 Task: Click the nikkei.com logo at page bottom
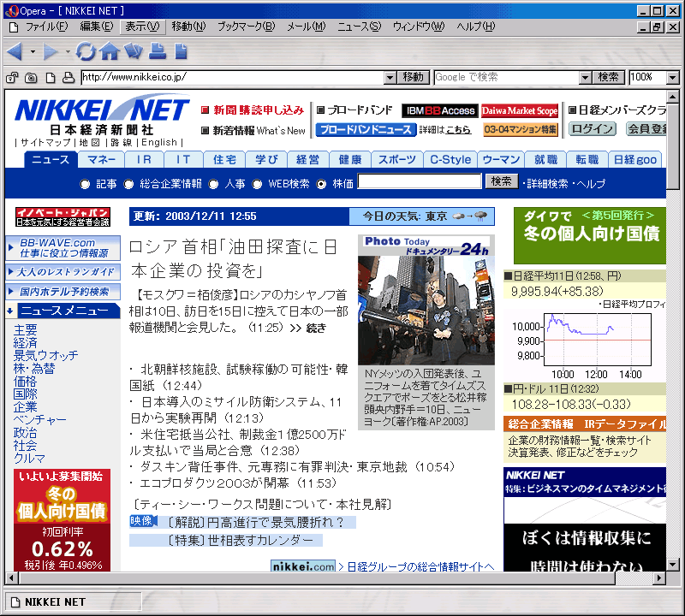[303, 566]
